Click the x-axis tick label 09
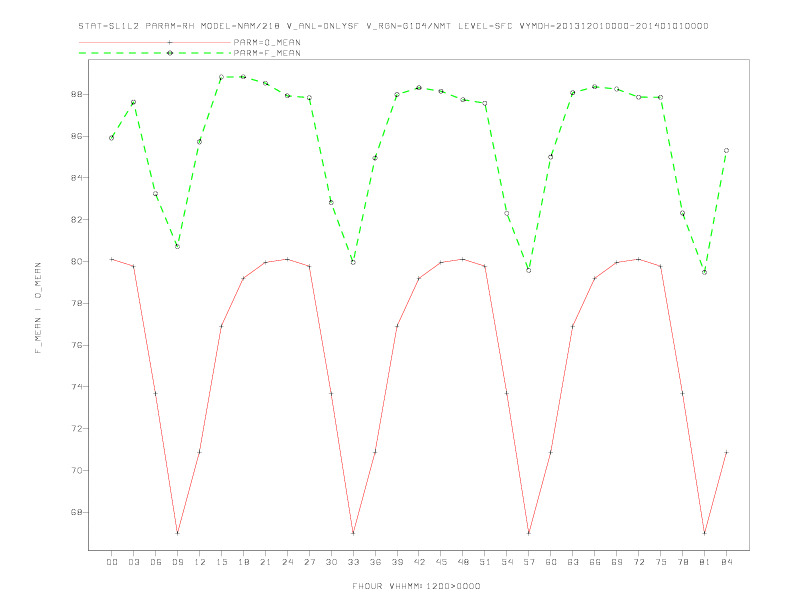The height and width of the screenshot is (612, 792). 177,562
